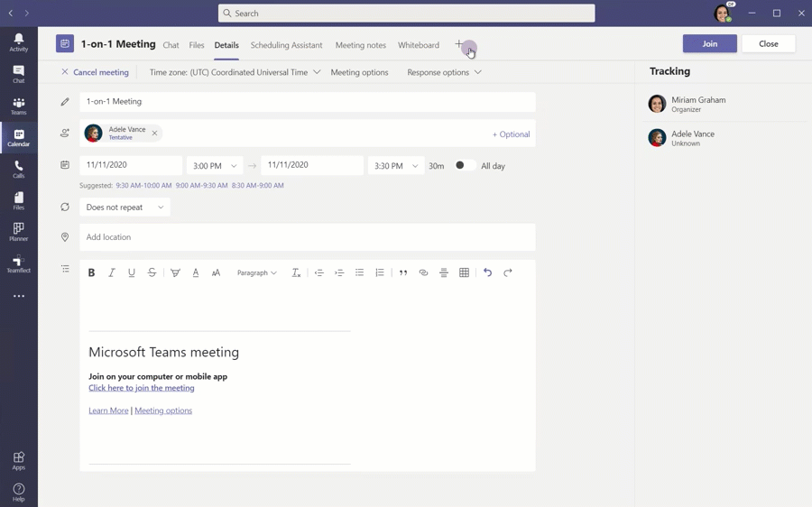Navigate back with the back arrow
812x507 pixels.
coord(11,13)
